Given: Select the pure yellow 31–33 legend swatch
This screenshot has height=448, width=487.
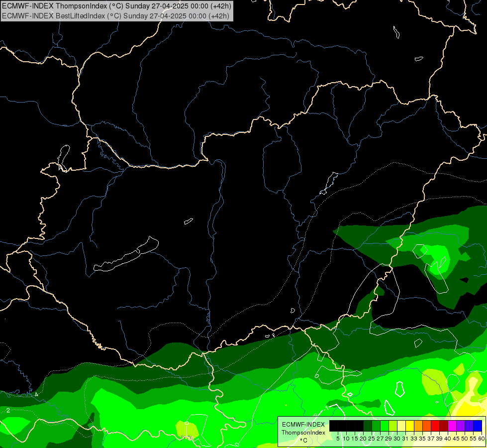Looking at the screenshot, I should [410, 426].
